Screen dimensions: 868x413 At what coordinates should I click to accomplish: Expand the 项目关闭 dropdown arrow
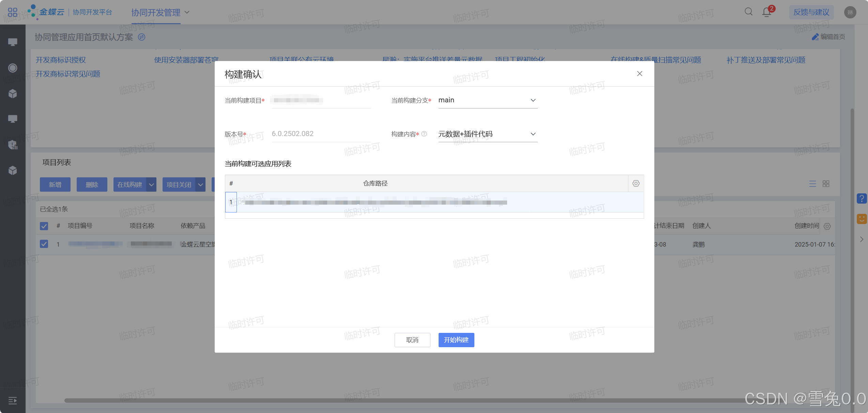(x=201, y=185)
